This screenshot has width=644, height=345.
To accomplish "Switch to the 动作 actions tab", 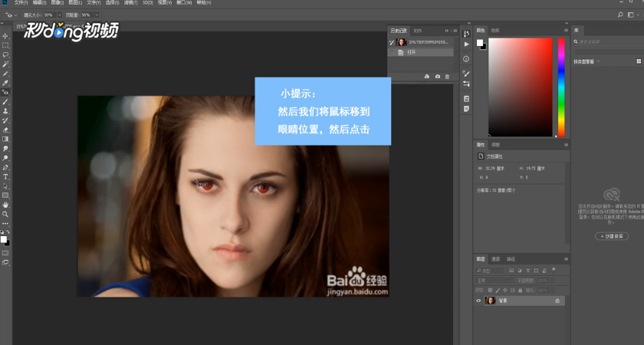I will click(x=418, y=31).
